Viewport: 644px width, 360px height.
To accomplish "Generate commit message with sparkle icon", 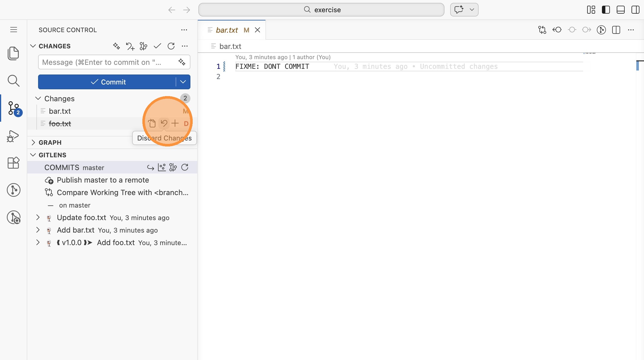I will pos(182,62).
